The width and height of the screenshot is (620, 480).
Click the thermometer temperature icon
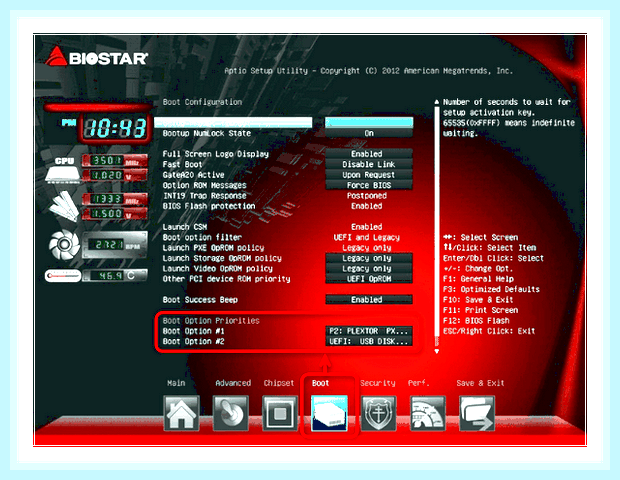[62, 276]
